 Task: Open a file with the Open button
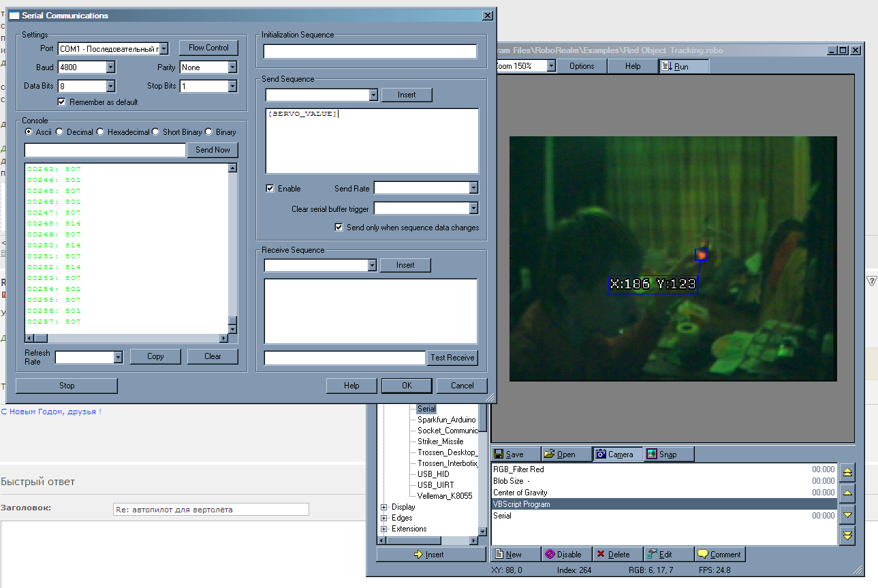(x=567, y=454)
